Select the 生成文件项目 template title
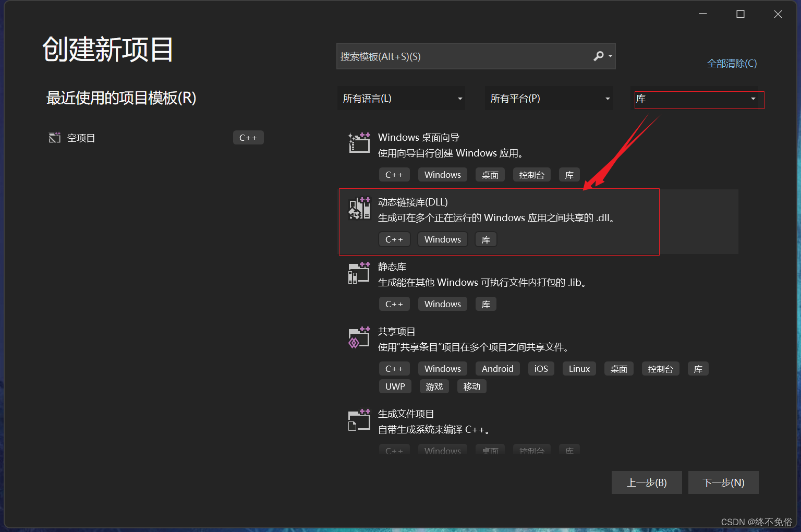 click(x=406, y=414)
